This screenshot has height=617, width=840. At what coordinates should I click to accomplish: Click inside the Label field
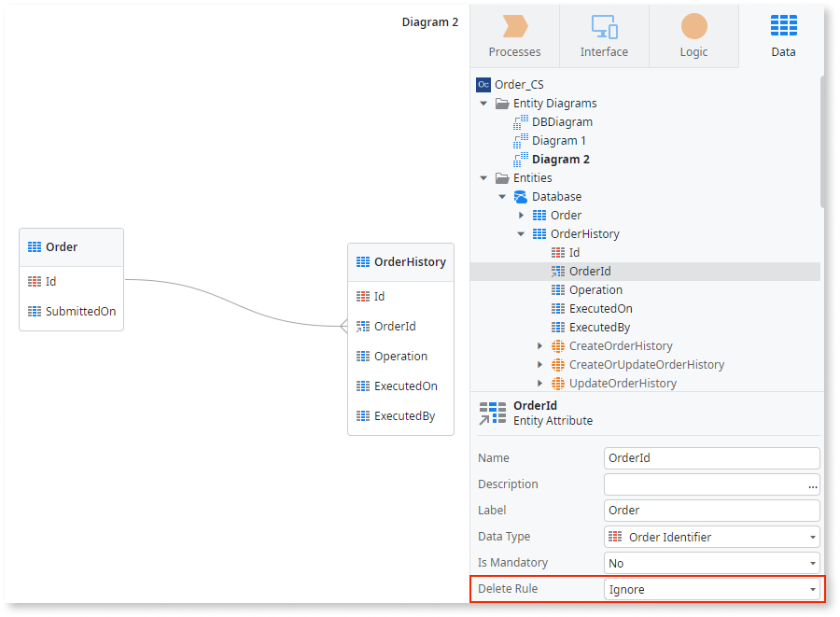coord(711,511)
